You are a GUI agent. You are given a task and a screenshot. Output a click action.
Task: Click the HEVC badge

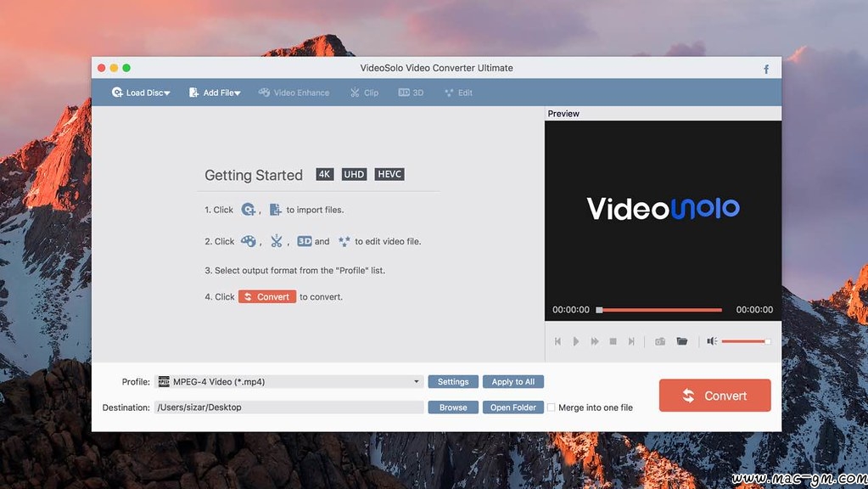pos(389,174)
